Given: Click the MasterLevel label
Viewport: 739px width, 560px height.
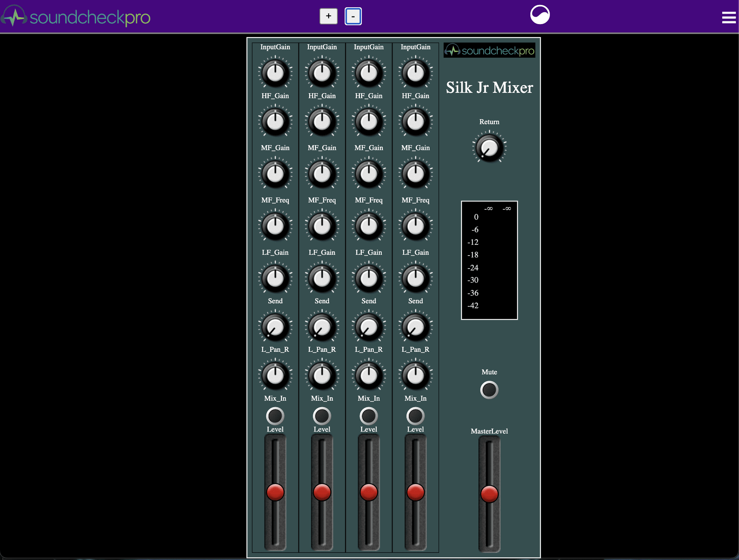Looking at the screenshot, I should click(x=489, y=431).
